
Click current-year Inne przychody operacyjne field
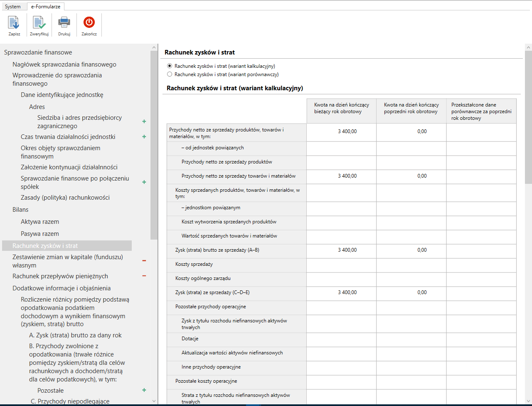342,368
